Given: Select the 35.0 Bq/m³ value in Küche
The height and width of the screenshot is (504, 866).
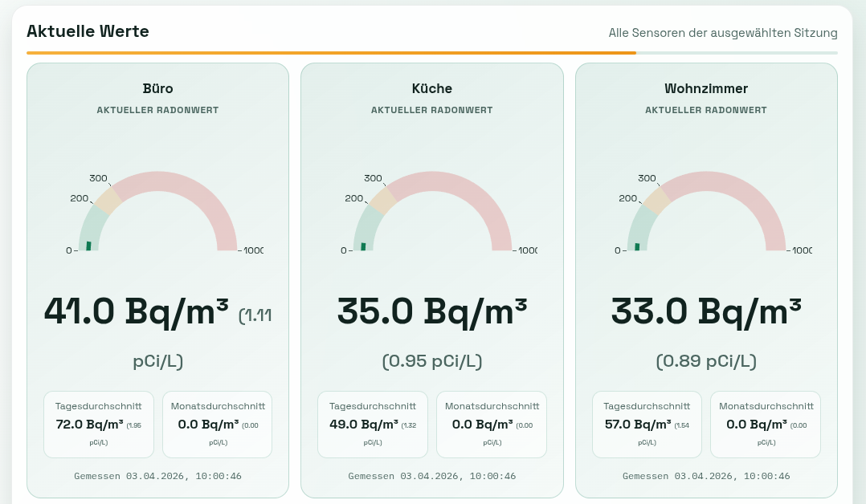Looking at the screenshot, I should 432,311.
